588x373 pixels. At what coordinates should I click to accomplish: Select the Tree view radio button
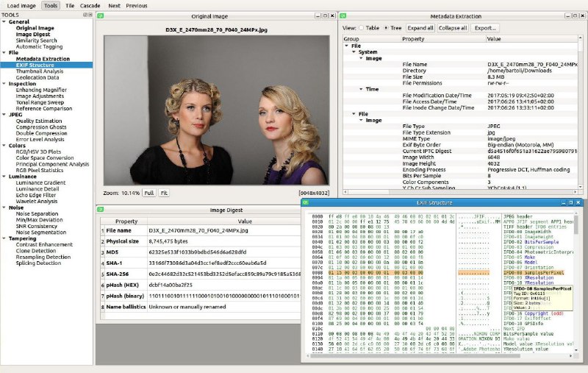tap(386, 28)
